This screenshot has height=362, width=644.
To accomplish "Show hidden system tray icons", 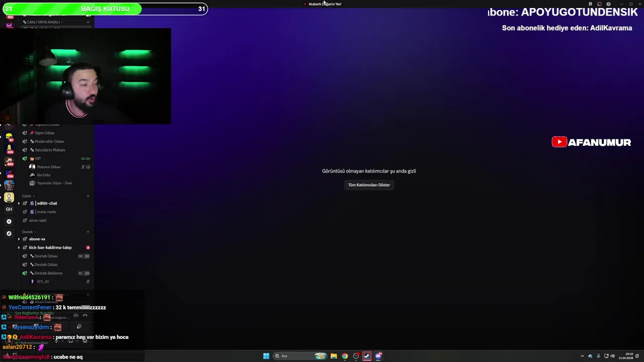I will click(582, 356).
